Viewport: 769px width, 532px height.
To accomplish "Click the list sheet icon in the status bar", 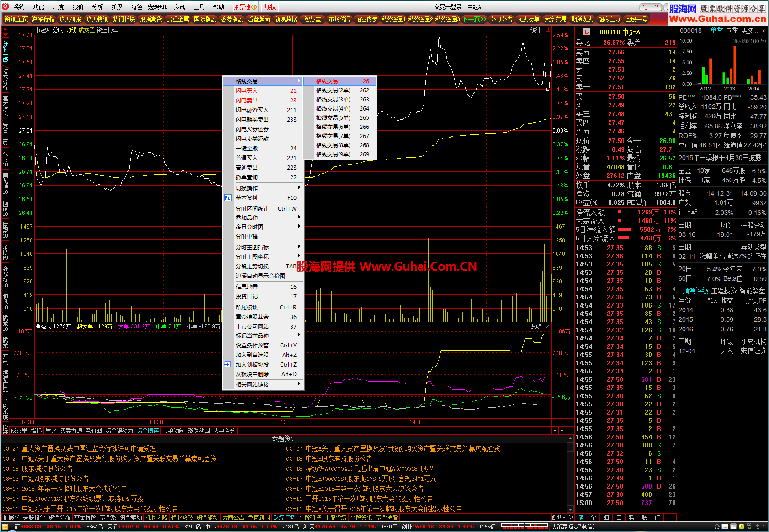I will coord(734,527).
